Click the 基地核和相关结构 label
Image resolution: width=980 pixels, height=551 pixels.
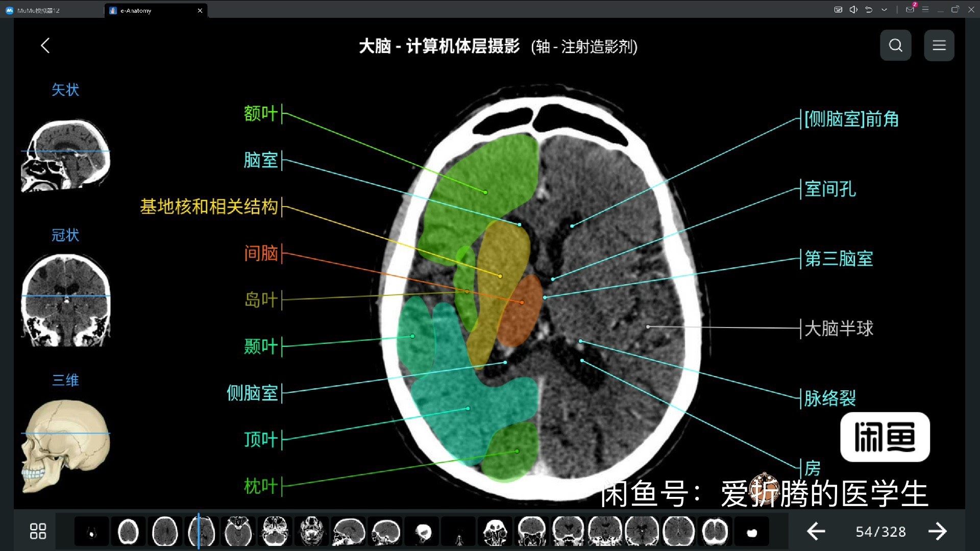point(209,207)
